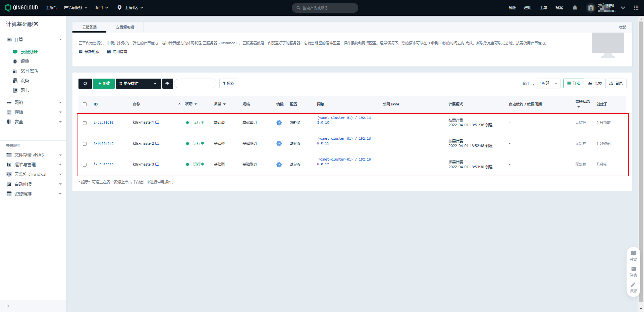Select the 云服务器 tab
The width and height of the screenshot is (644, 312).
pyautogui.click(x=89, y=28)
